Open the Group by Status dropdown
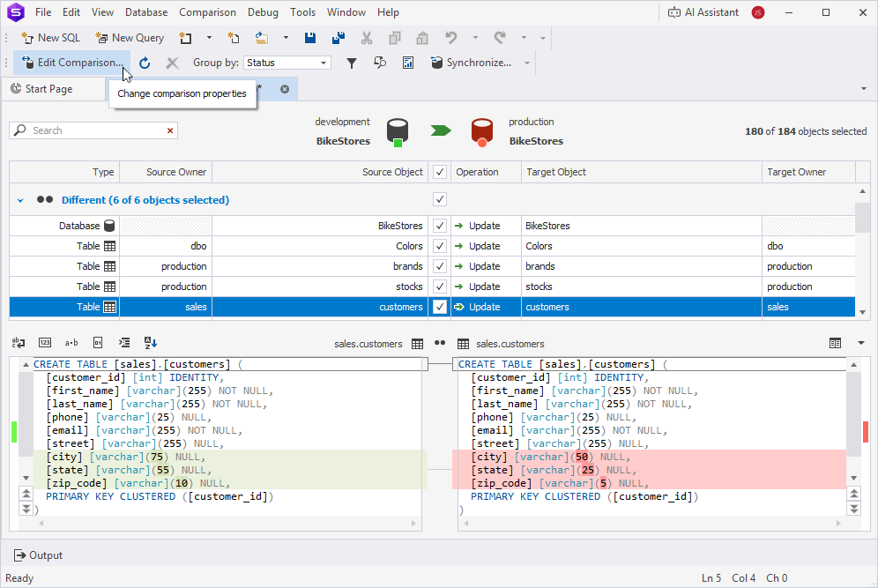The image size is (878, 588). (321, 63)
